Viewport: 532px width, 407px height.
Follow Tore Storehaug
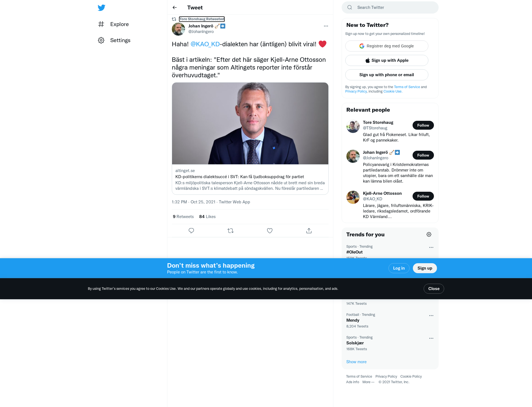[423, 125]
